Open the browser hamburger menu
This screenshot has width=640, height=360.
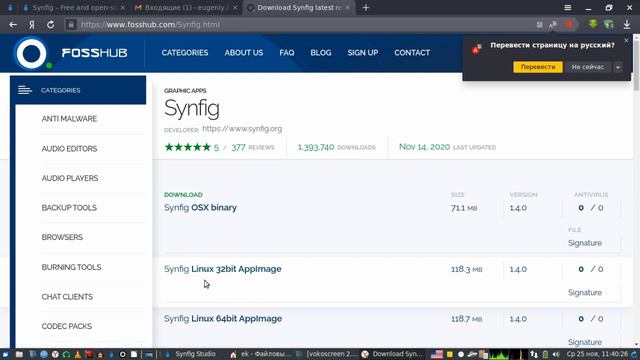point(567,8)
